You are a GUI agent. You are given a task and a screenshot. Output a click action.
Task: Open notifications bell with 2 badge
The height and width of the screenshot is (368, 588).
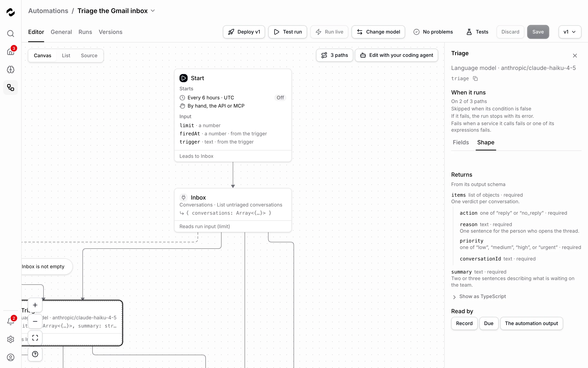(10, 321)
